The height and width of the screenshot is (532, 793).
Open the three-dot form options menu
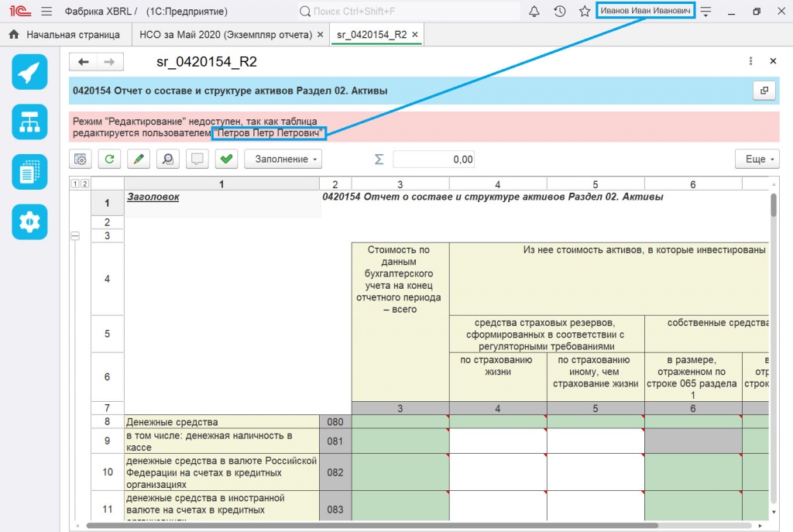[750, 61]
